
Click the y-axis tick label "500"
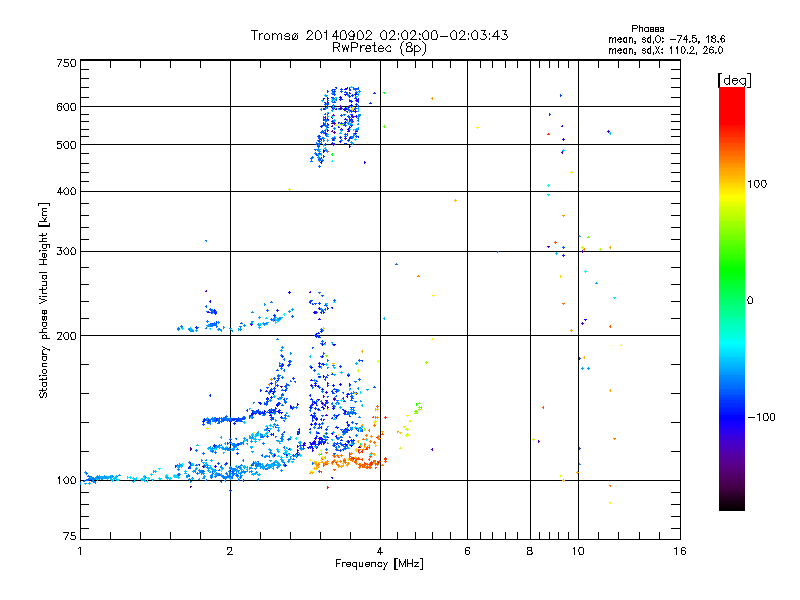(66, 145)
